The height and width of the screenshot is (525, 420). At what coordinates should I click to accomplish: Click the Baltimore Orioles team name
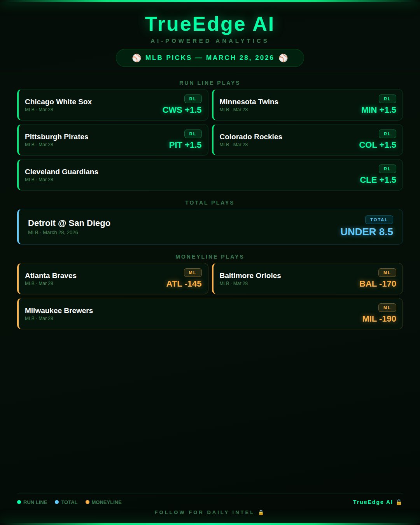click(250, 276)
